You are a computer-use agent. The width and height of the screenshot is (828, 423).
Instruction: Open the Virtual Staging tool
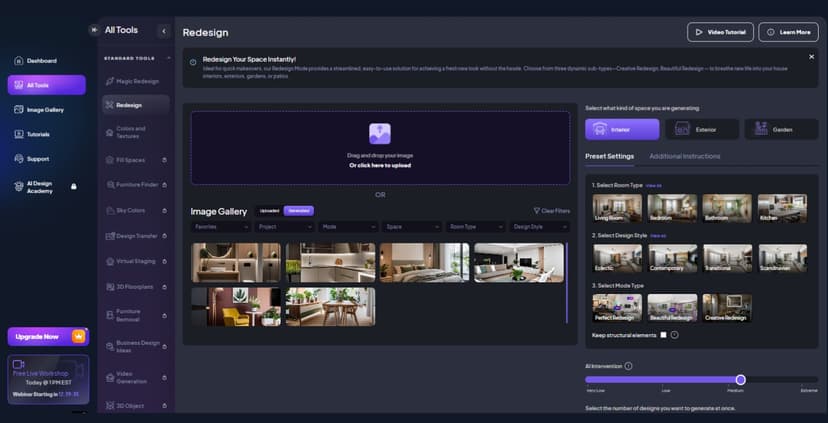136,261
